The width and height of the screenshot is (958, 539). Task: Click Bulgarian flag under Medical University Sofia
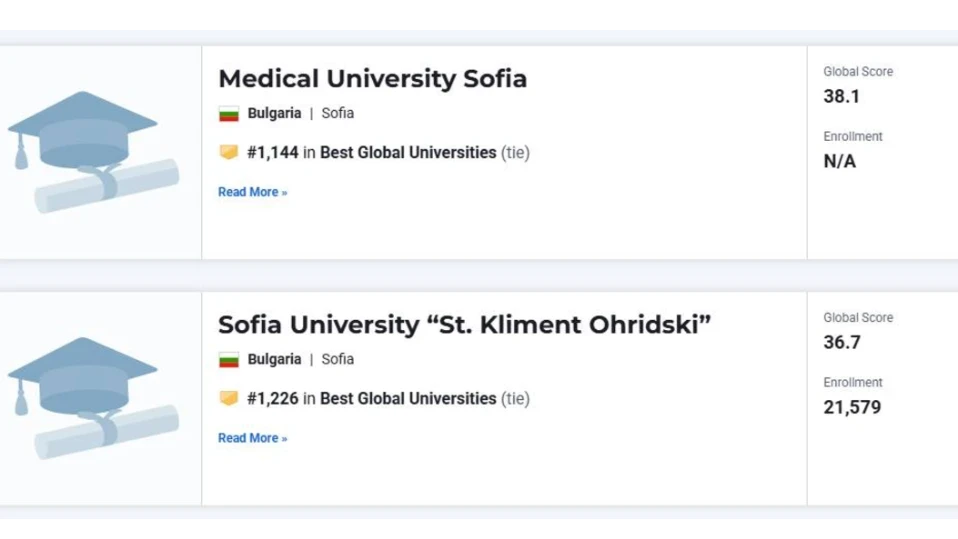(x=229, y=114)
